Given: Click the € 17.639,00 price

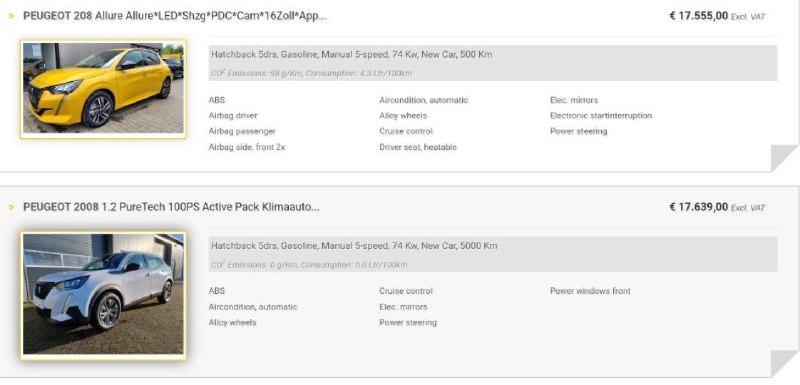Looking at the screenshot, I should [x=698, y=207].
